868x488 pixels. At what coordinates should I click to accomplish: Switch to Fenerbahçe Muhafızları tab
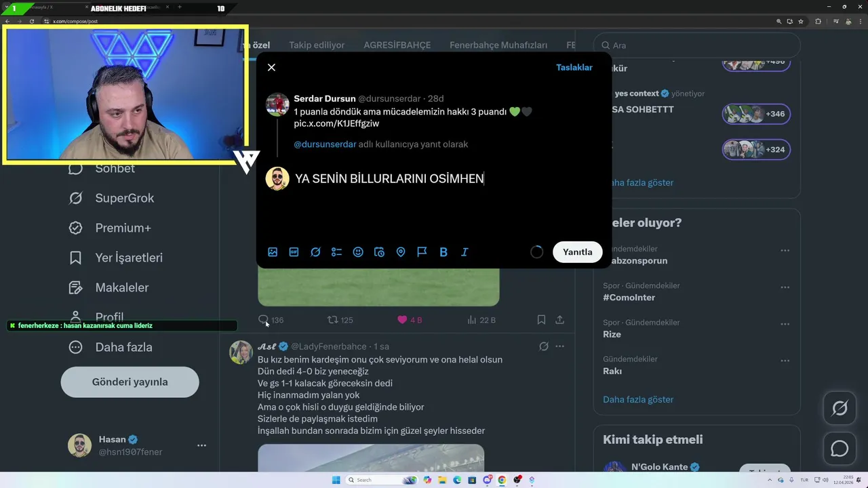pos(498,45)
